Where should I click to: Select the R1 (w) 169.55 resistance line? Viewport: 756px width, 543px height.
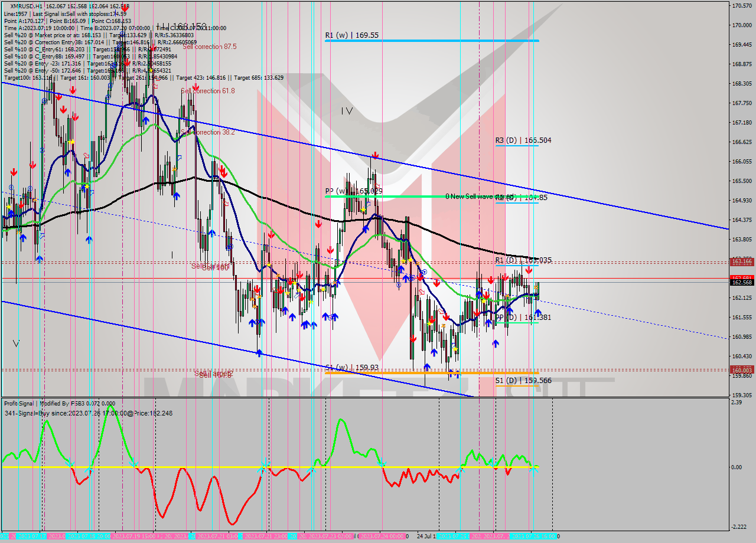(431, 41)
